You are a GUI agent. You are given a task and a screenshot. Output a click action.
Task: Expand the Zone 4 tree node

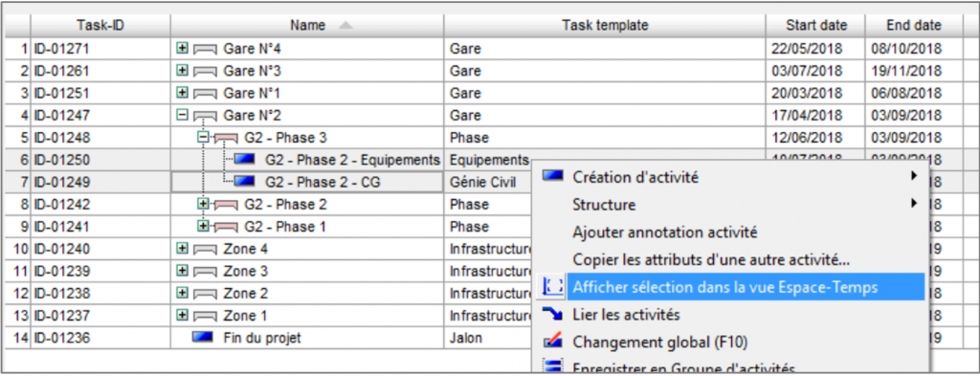point(182,249)
